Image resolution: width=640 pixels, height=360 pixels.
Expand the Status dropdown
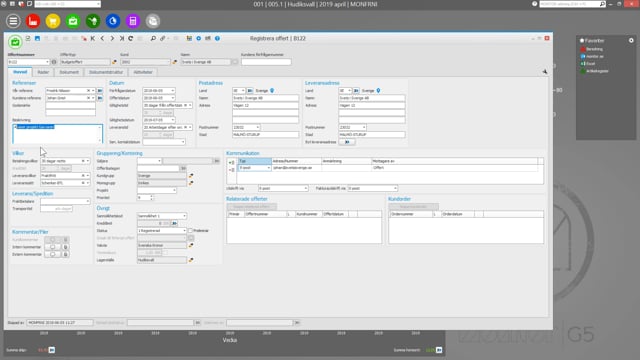tap(184, 231)
